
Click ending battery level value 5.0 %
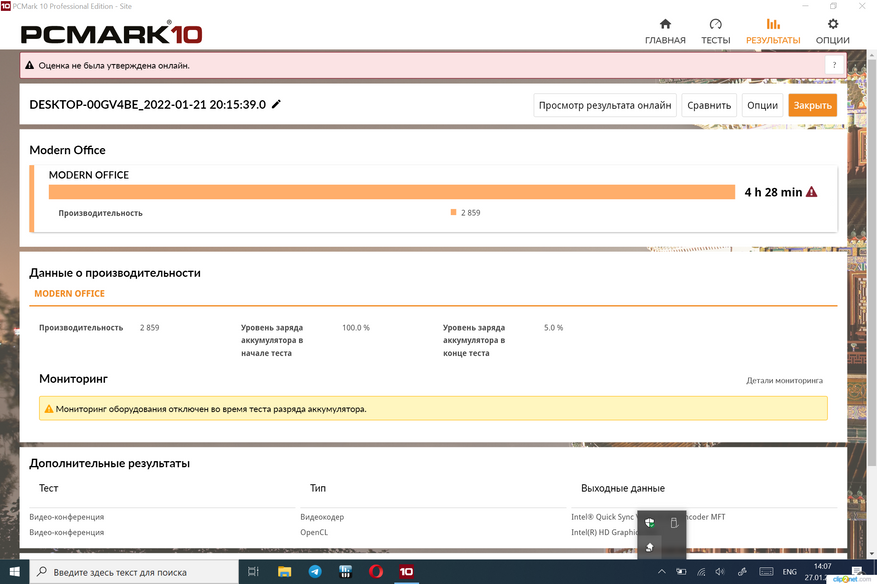[x=553, y=328]
